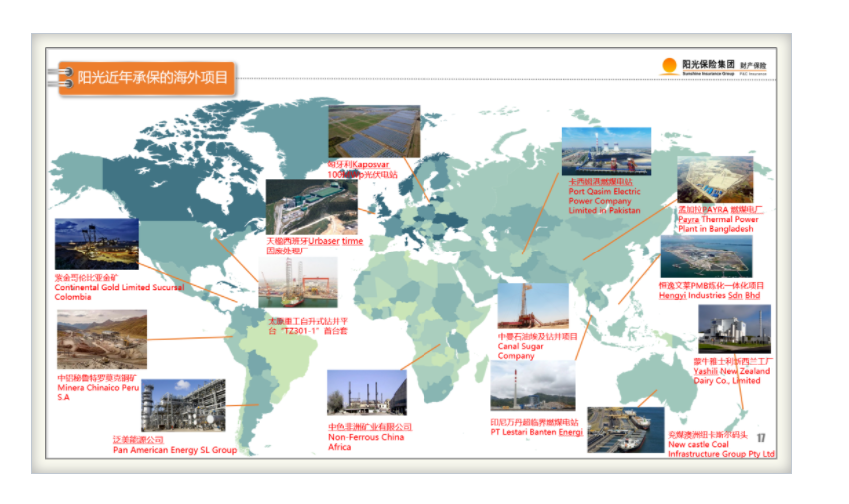Select the 'Continental Gold Limited Sucursal Colombia' caption
This screenshot has width=849, height=504.
(119, 292)
